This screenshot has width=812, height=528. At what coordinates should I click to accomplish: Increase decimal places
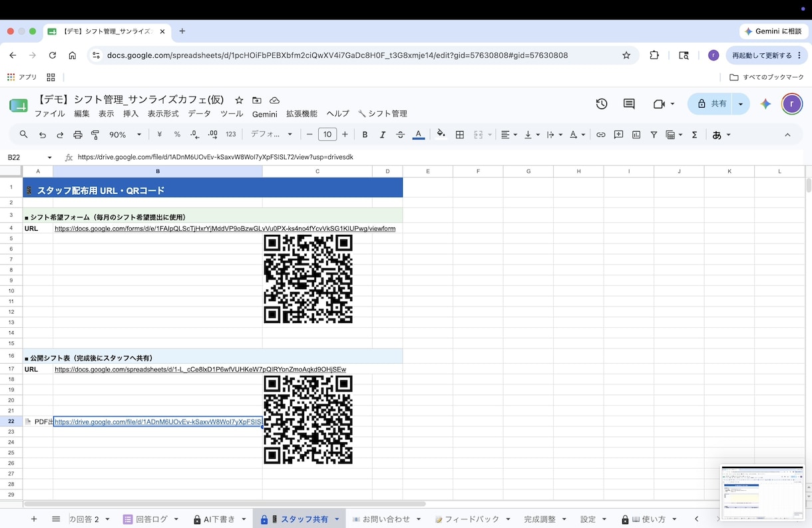213,134
